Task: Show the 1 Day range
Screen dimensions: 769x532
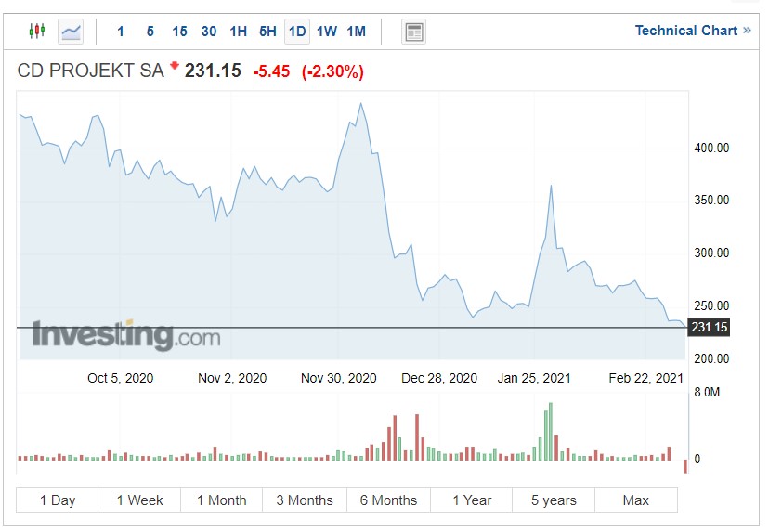Action: point(58,500)
